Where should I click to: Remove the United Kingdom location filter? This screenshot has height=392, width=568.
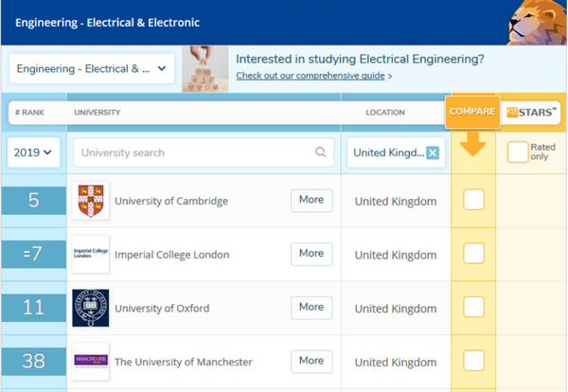tap(433, 152)
